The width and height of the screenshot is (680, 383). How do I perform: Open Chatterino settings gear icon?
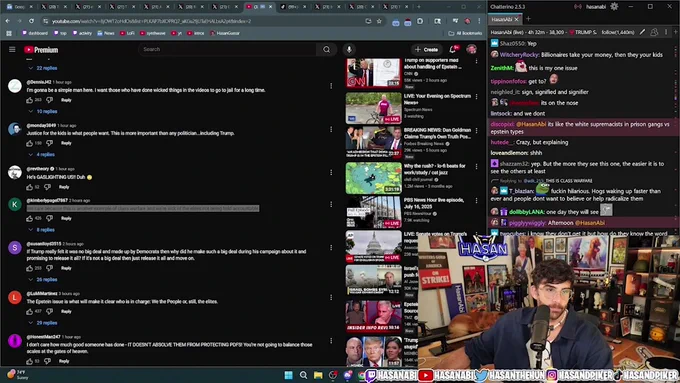click(614, 7)
